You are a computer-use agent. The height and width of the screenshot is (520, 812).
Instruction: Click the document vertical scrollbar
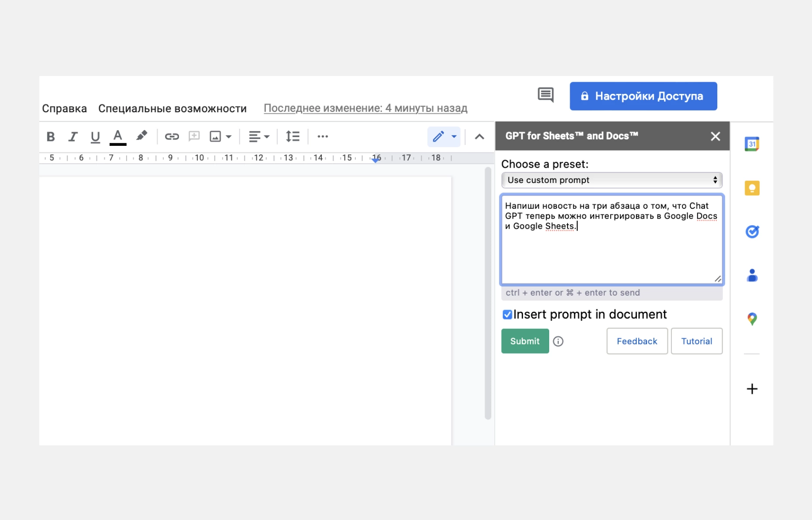click(x=488, y=293)
